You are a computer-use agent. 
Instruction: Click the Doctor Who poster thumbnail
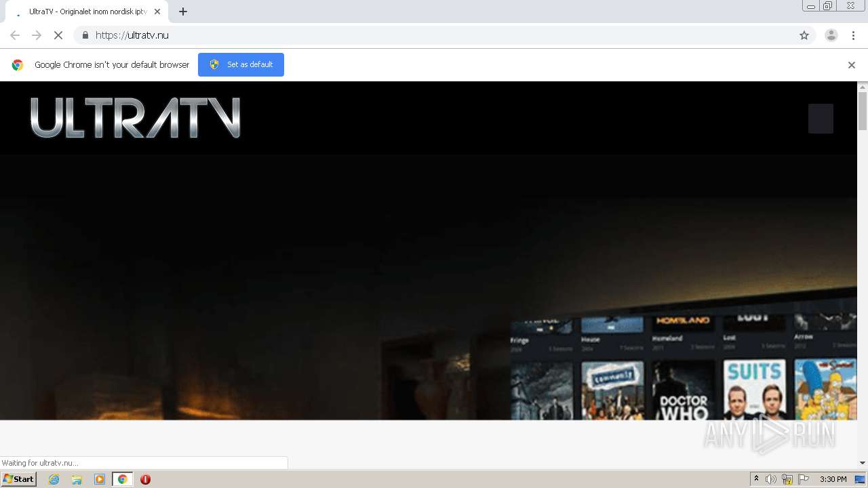pos(684,389)
